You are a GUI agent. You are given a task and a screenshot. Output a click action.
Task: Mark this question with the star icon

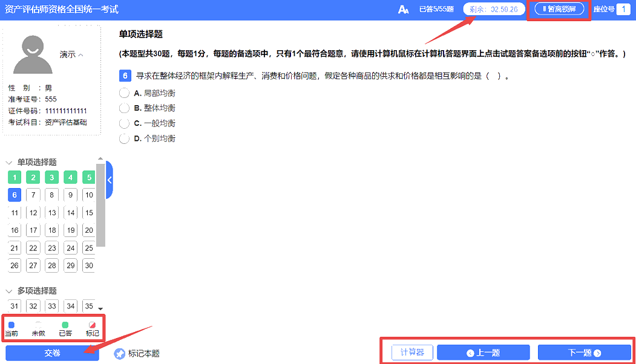tap(119, 354)
